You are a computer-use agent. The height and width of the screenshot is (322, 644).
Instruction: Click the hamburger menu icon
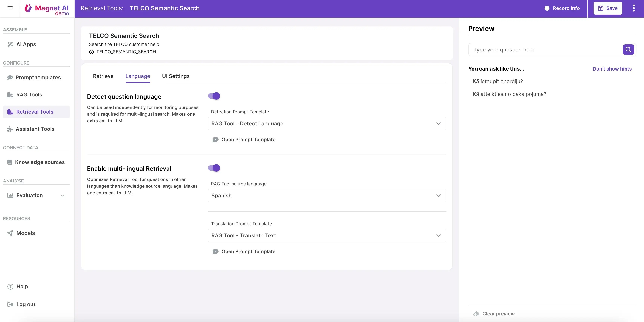tap(10, 8)
